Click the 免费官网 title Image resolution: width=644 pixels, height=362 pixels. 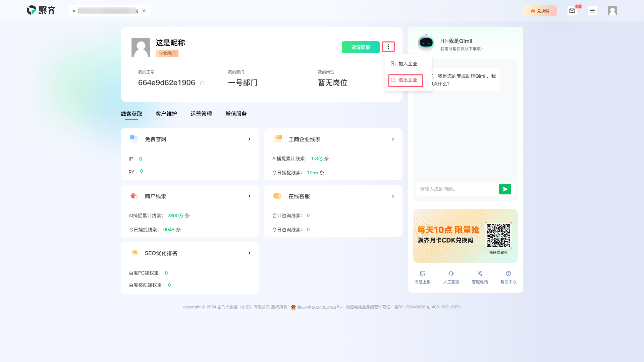click(156, 139)
